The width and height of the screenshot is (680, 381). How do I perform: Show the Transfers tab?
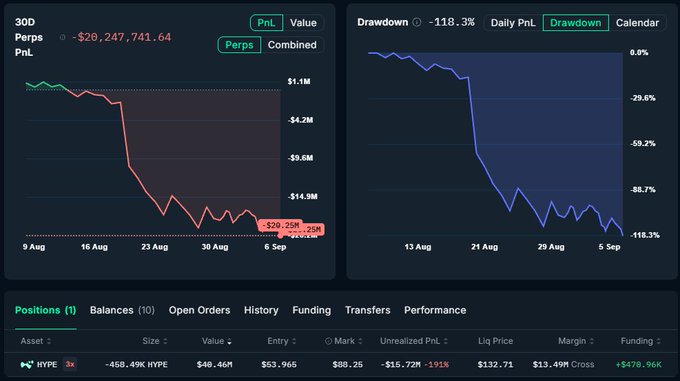point(367,310)
